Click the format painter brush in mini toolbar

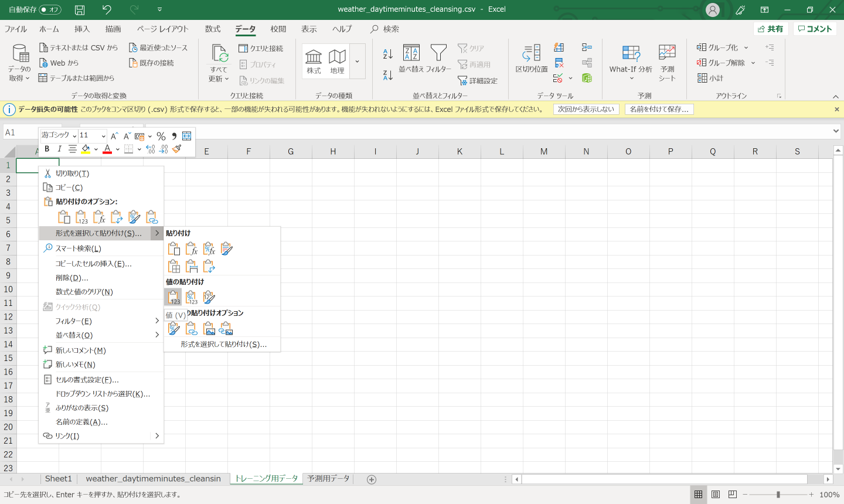(177, 149)
